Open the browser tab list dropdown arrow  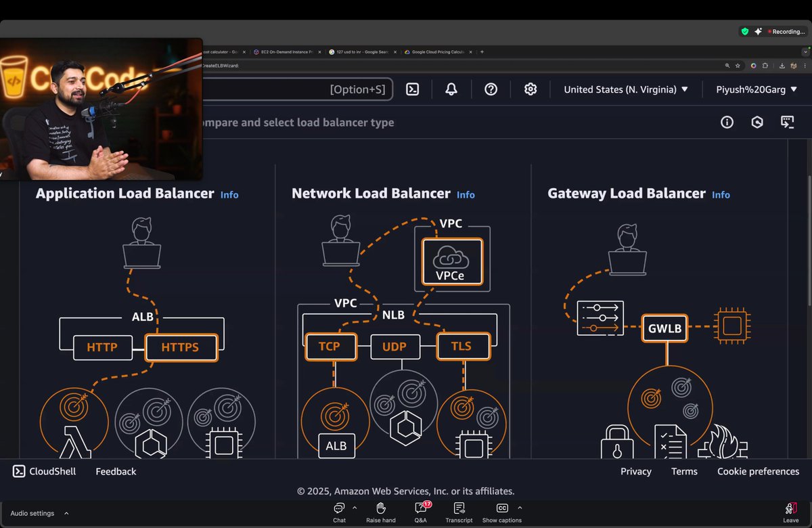coord(805,51)
